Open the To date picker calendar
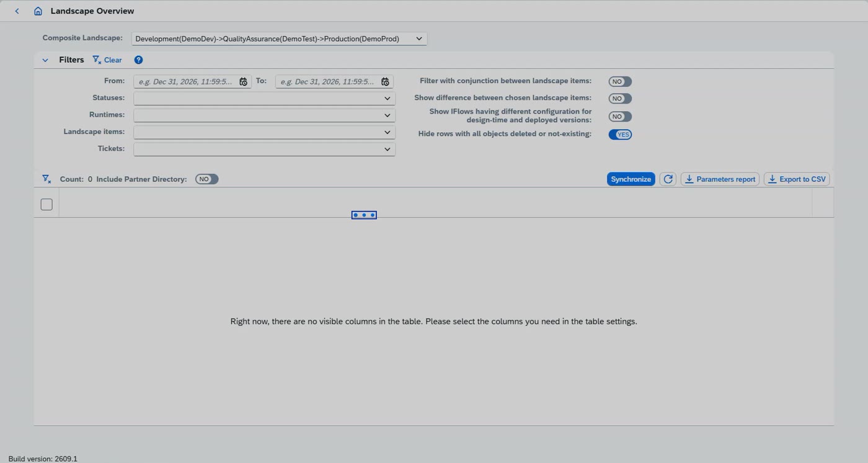868x463 pixels. pos(385,82)
